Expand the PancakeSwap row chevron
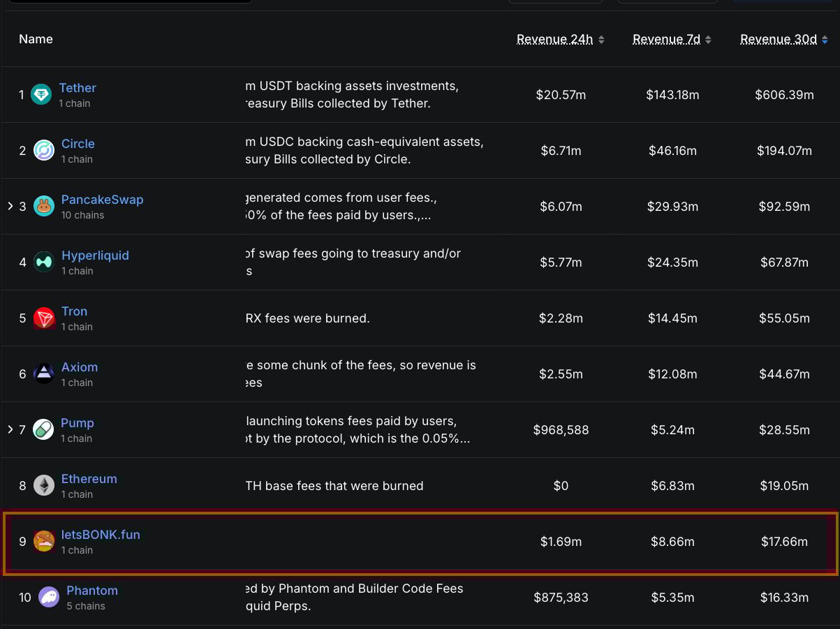The image size is (840, 629). click(10, 206)
